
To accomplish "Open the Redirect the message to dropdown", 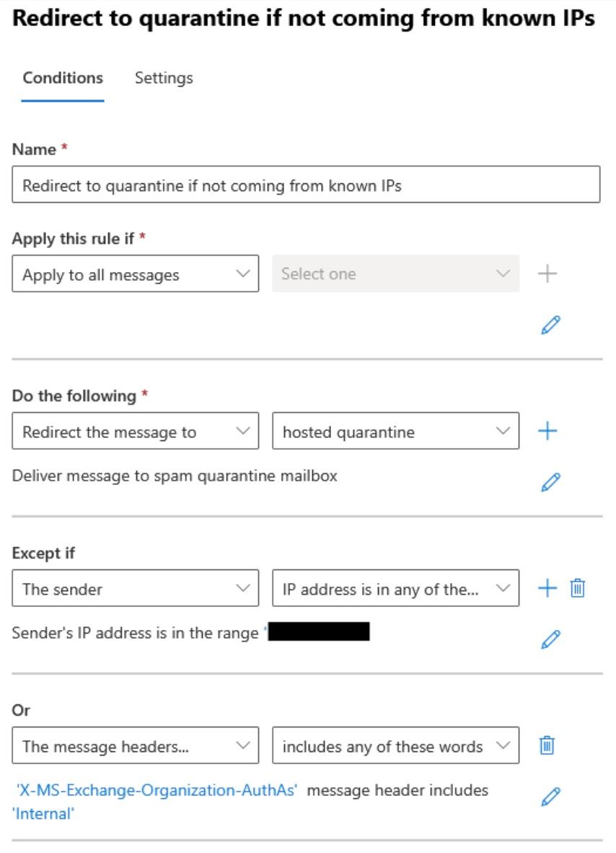I will [136, 431].
